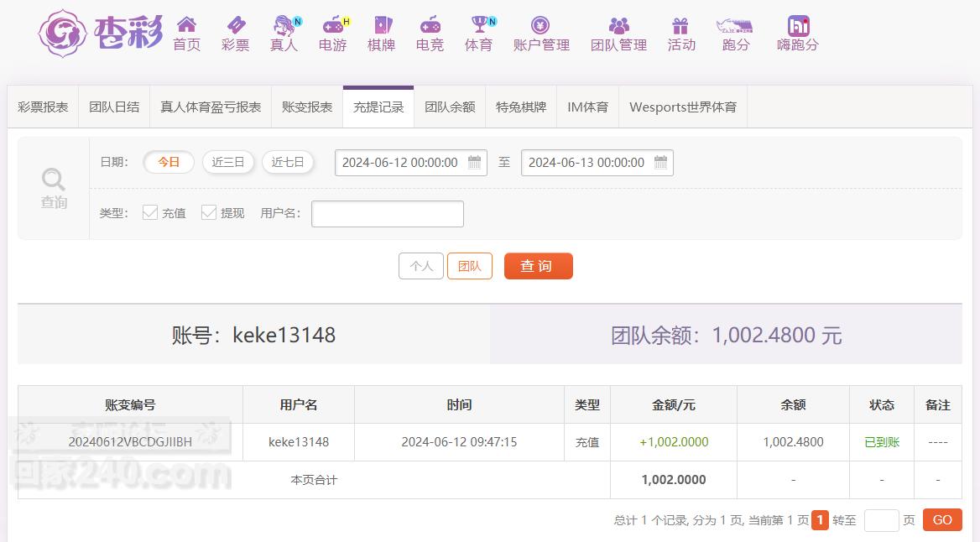The height and width of the screenshot is (542, 980).
Task: Click the 体育 trophy icon
Action: pos(479,25)
